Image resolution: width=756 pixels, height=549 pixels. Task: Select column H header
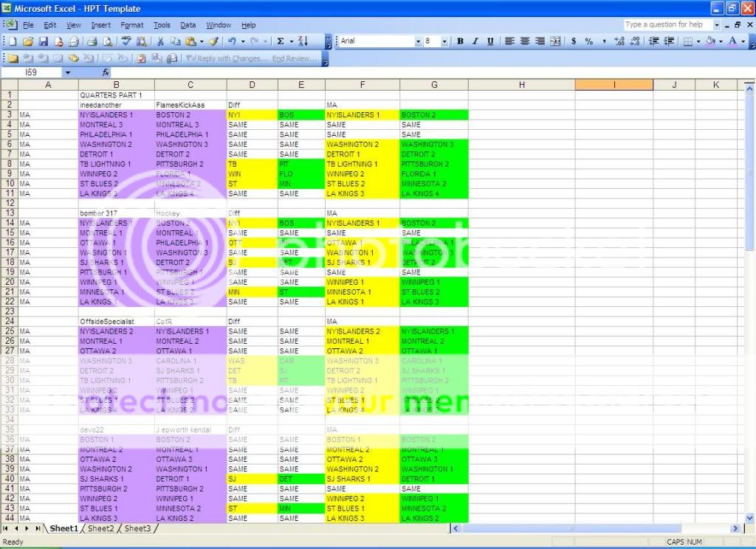tap(522, 85)
